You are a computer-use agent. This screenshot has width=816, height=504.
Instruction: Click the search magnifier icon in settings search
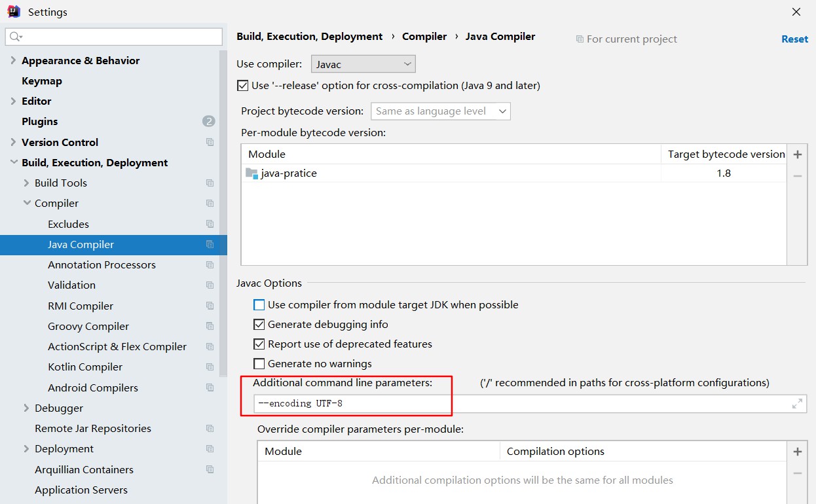(16, 37)
